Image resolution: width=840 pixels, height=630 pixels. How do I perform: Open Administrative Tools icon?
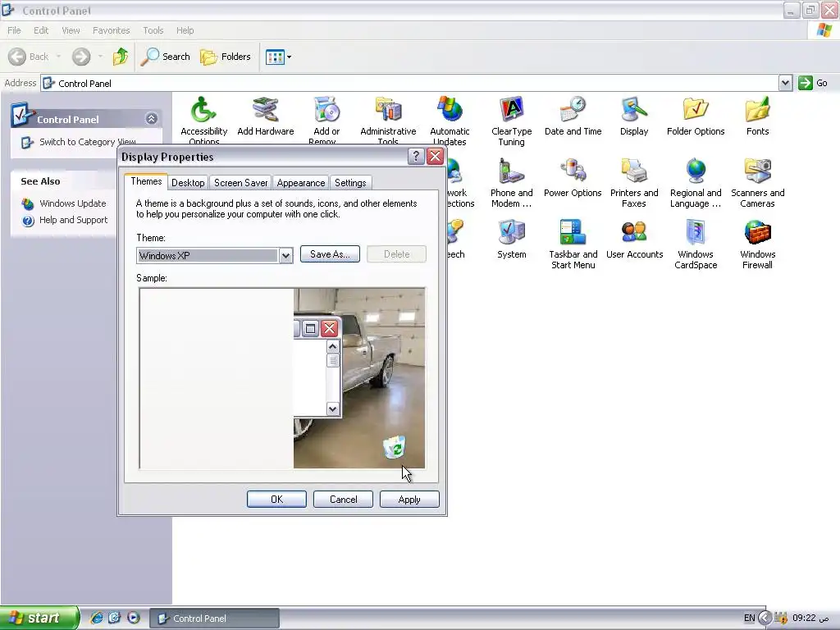[x=388, y=111]
